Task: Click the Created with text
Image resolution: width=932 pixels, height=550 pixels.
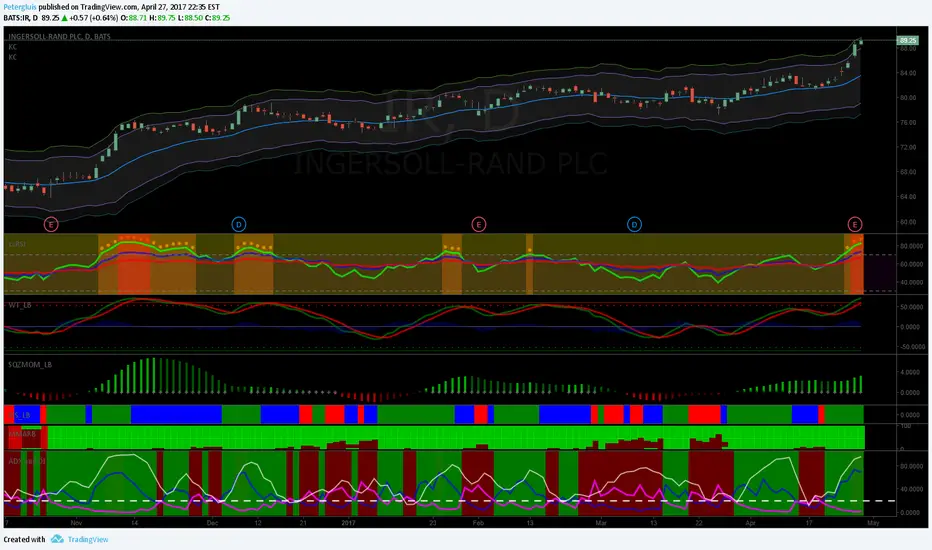Action: [24, 539]
